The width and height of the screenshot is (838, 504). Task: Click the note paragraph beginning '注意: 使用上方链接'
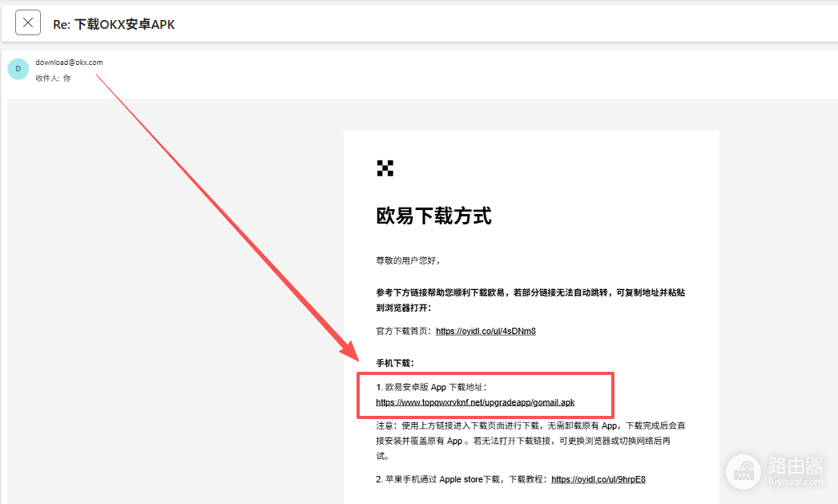[530, 441]
